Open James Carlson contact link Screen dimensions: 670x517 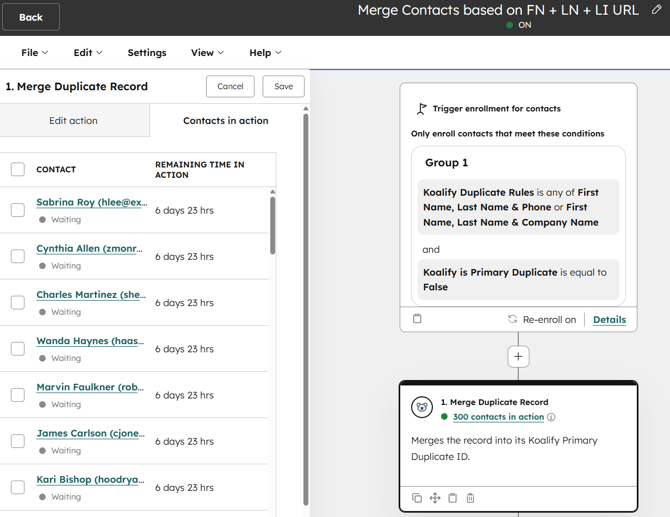[x=91, y=433]
